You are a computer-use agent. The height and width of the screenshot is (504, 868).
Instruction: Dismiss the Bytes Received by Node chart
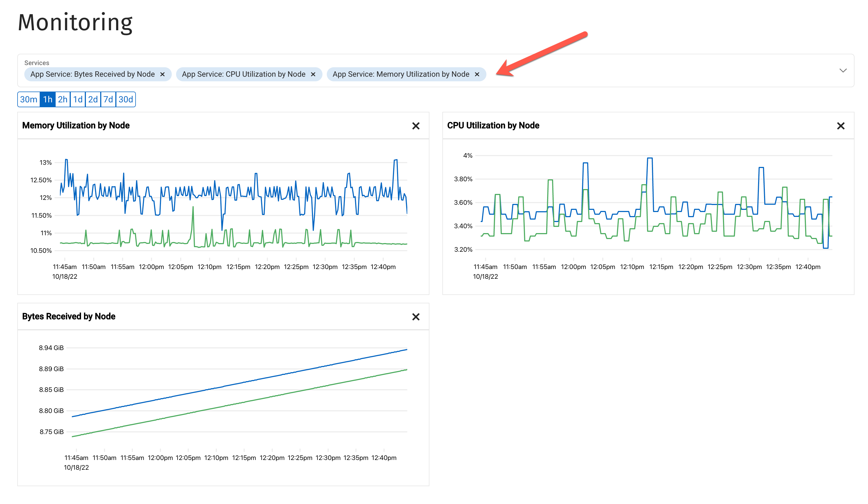tap(416, 317)
